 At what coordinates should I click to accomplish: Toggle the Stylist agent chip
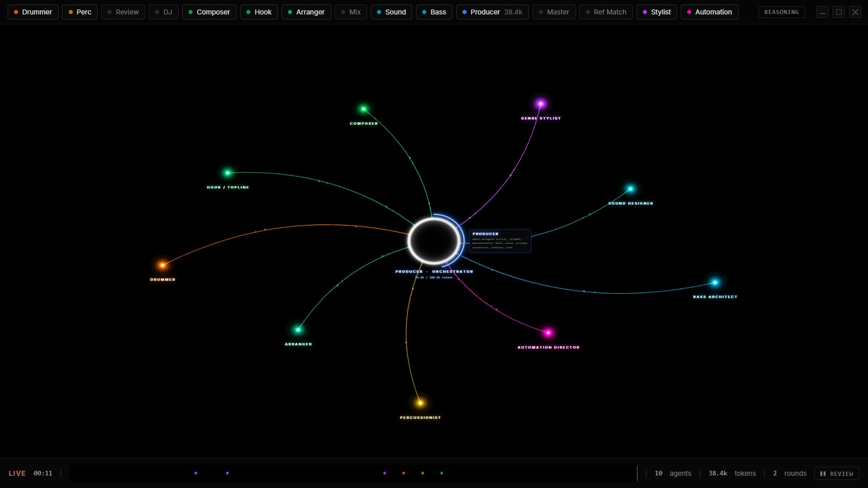(657, 12)
